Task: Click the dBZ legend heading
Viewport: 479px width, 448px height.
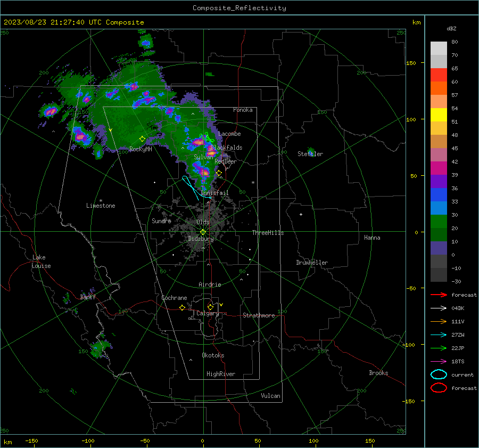Action: tap(451, 29)
